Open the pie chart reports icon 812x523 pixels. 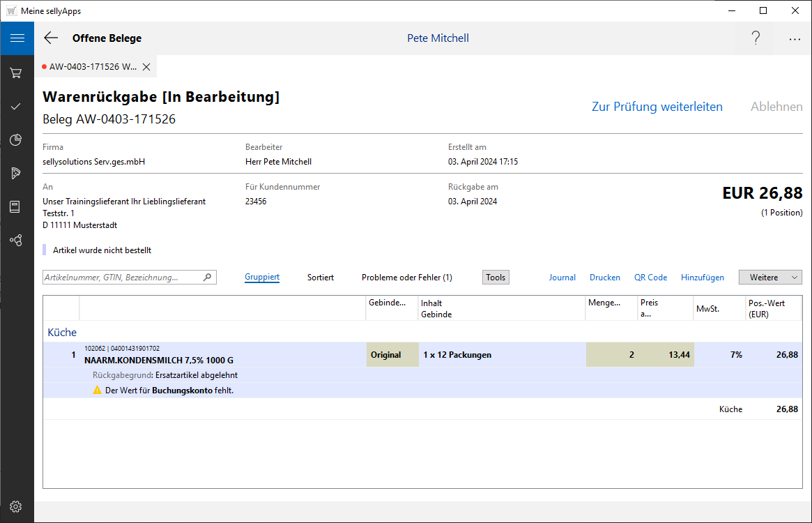tap(16, 140)
